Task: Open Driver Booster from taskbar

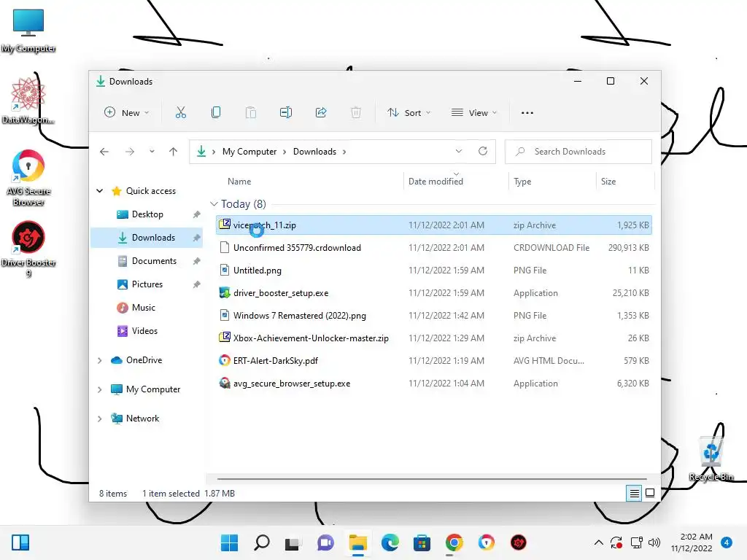Action: tap(519, 542)
